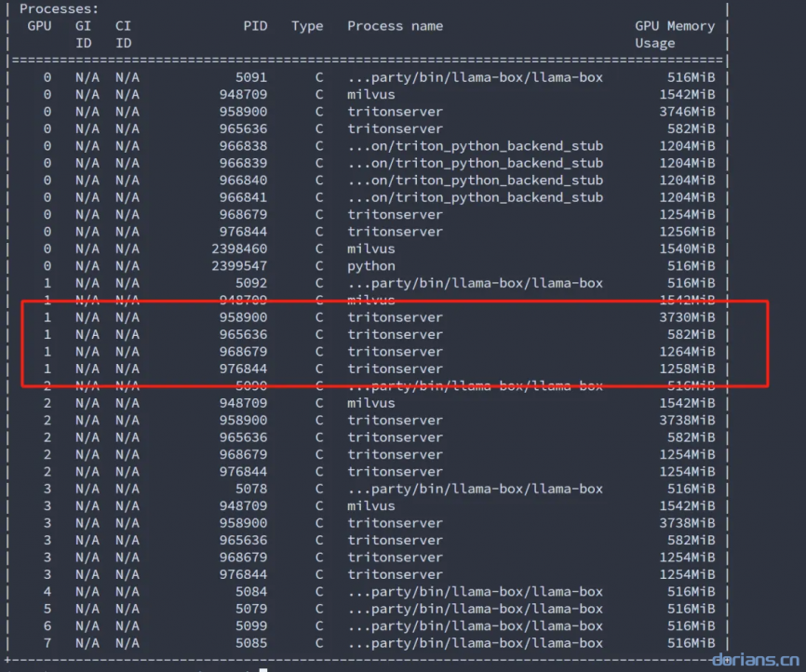Click PID 2399547 of the python process
The width and height of the screenshot is (806, 672).
click(x=239, y=266)
